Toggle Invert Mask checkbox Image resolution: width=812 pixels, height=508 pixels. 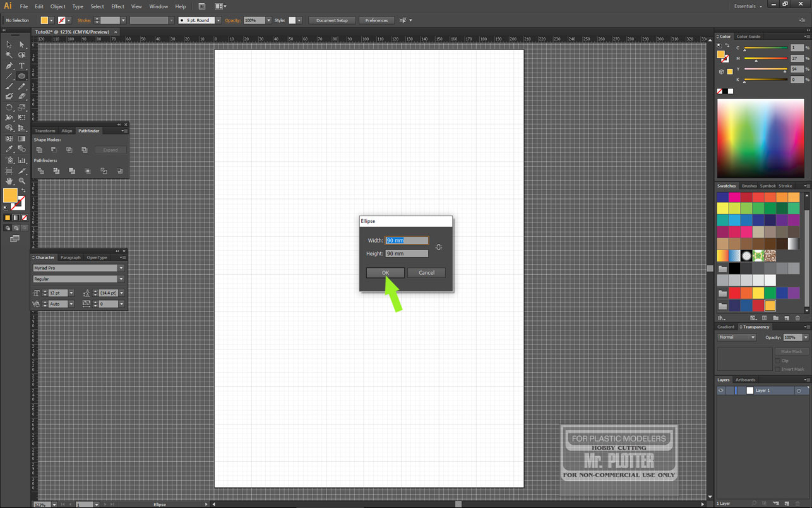coord(777,369)
